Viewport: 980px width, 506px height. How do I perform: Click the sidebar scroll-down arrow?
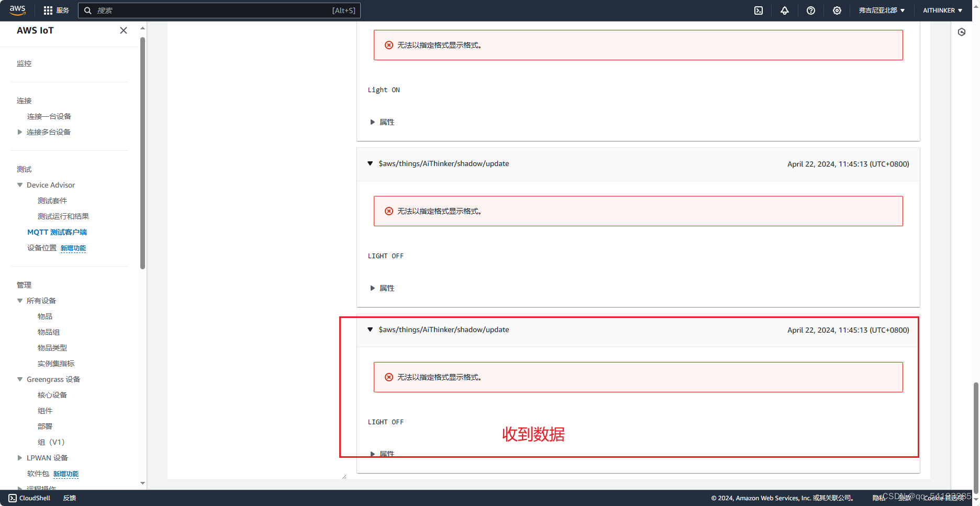[x=142, y=483]
